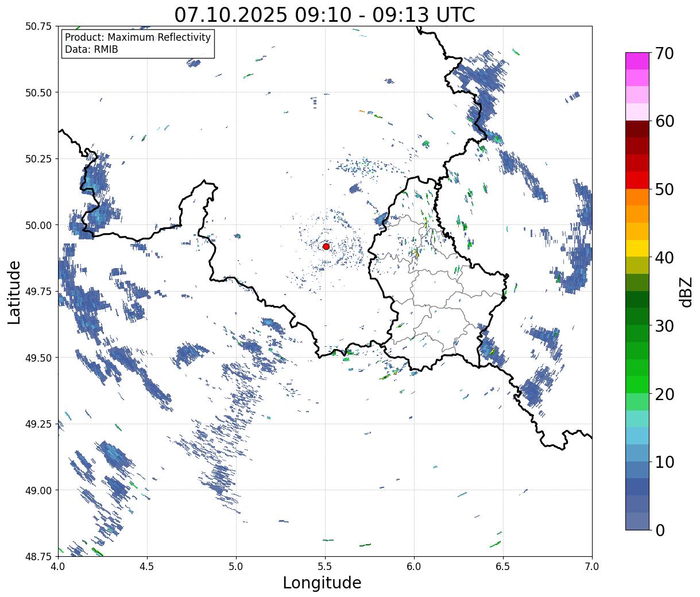Select the 'Data: RMIB' text
The width and height of the screenshot is (700, 597).
click(91, 50)
